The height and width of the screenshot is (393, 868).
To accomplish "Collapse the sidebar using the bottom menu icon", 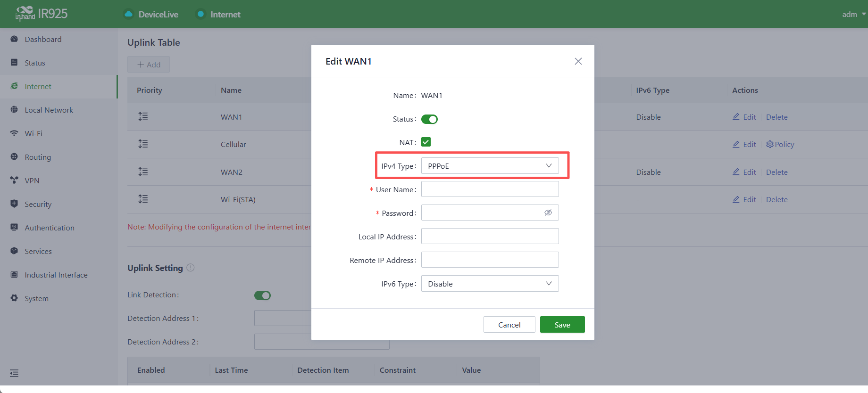I will pyautogui.click(x=14, y=373).
